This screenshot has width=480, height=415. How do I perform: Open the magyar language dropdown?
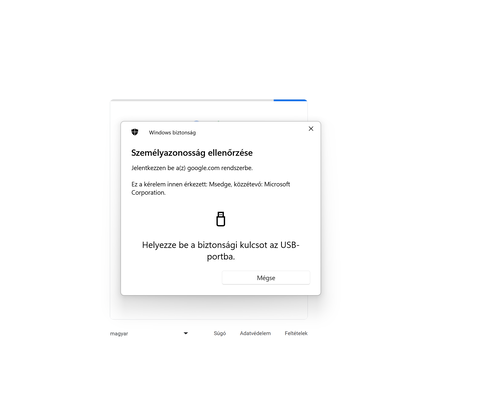pyautogui.click(x=149, y=333)
